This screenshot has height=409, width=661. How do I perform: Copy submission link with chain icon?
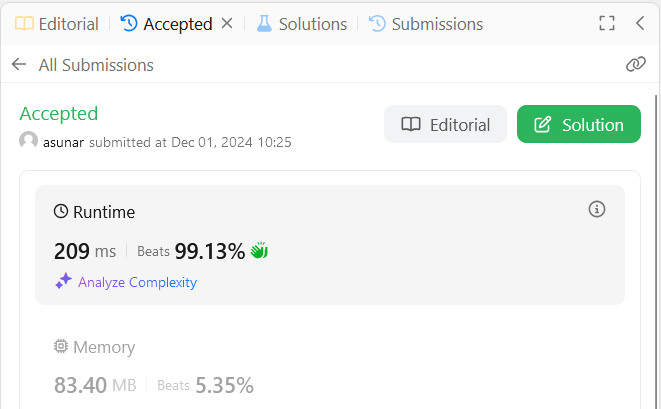coord(635,65)
